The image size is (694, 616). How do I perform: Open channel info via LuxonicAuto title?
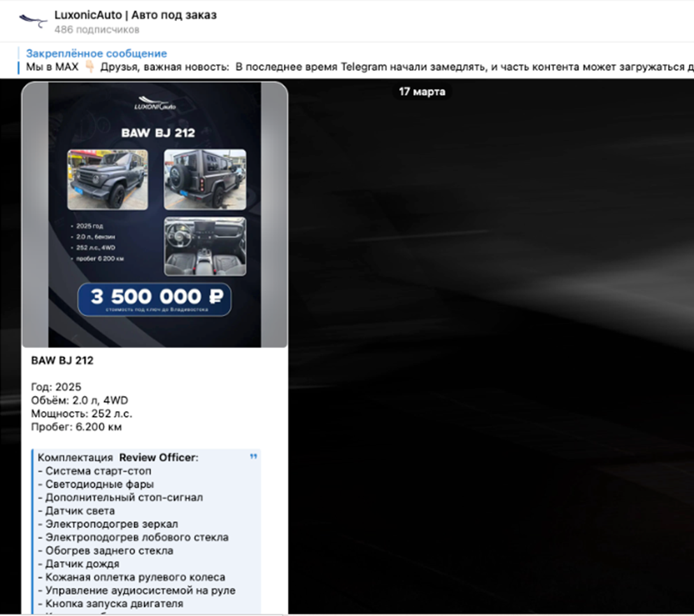[x=135, y=15]
